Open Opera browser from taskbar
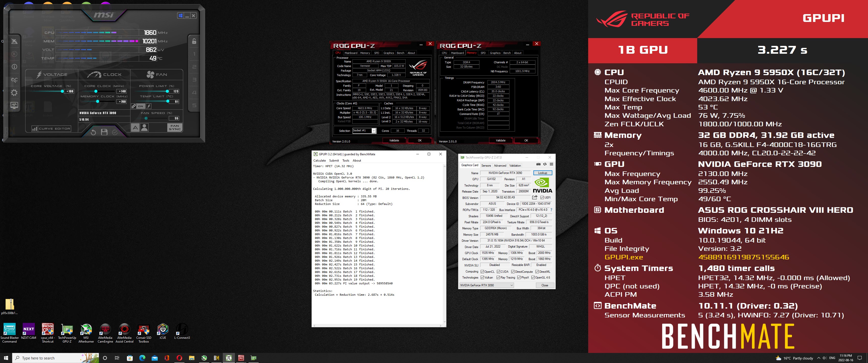868x363 pixels. tap(179, 358)
